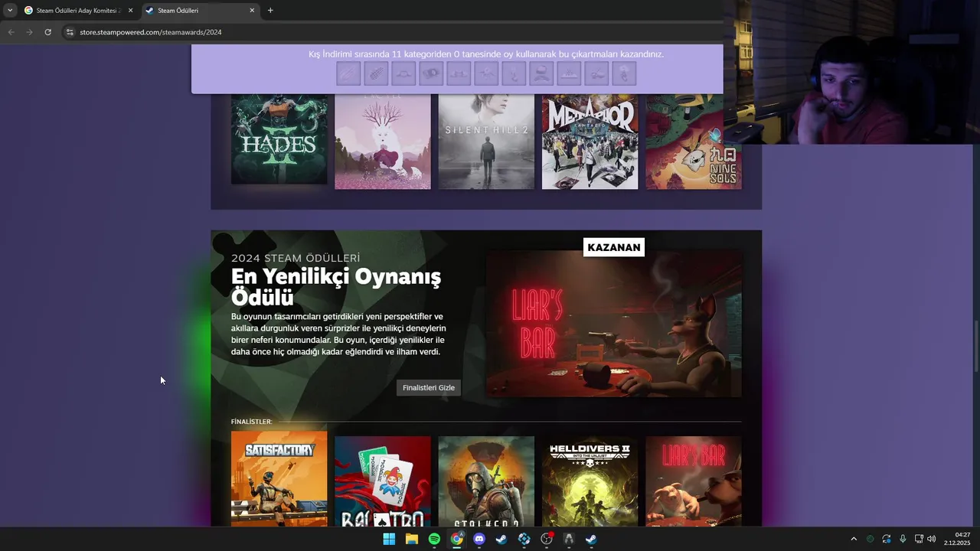Open Discord from the taskbar
Screen dimensions: 980x551
click(x=479, y=539)
